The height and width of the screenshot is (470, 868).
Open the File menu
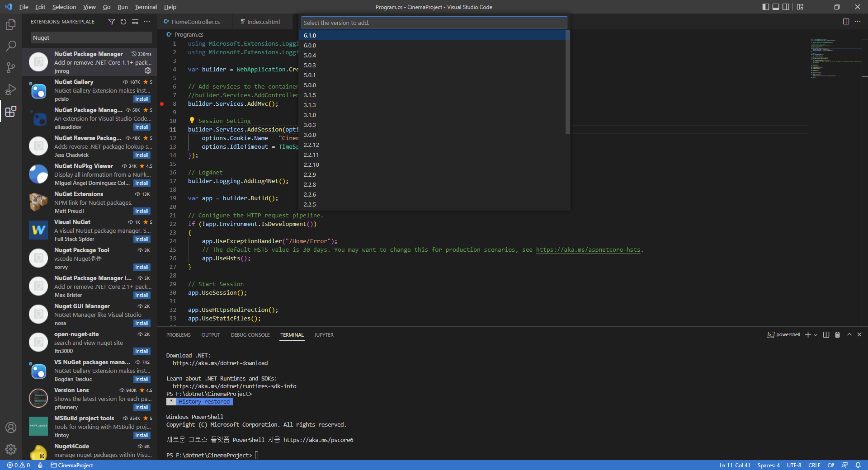[x=24, y=7]
